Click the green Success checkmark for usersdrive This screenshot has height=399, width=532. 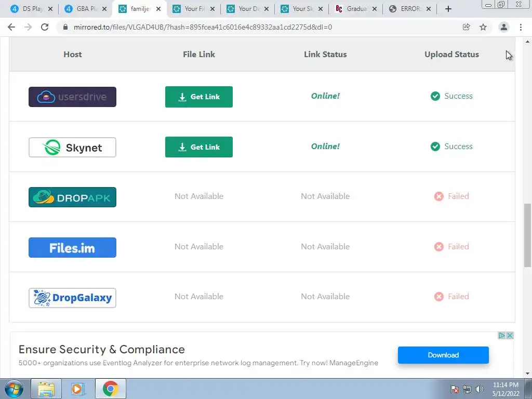(435, 96)
